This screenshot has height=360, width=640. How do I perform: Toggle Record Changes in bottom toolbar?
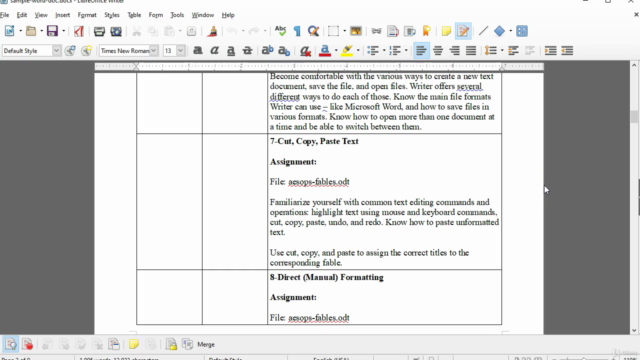coord(27,344)
